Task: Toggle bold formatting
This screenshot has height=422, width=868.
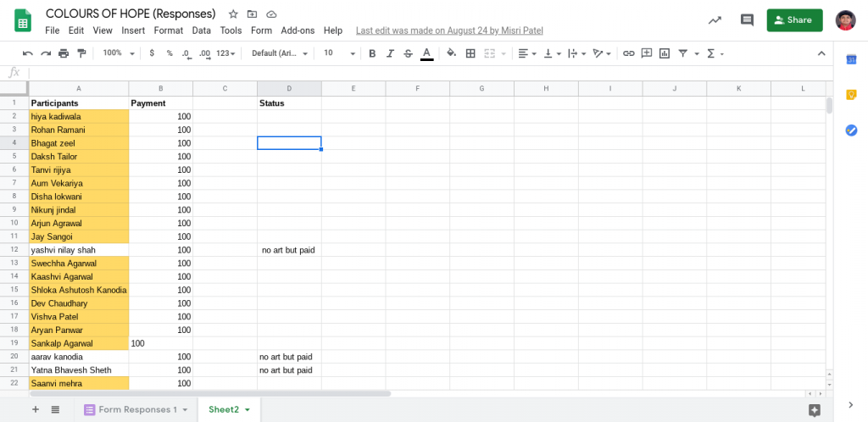Action: pos(372,53)
